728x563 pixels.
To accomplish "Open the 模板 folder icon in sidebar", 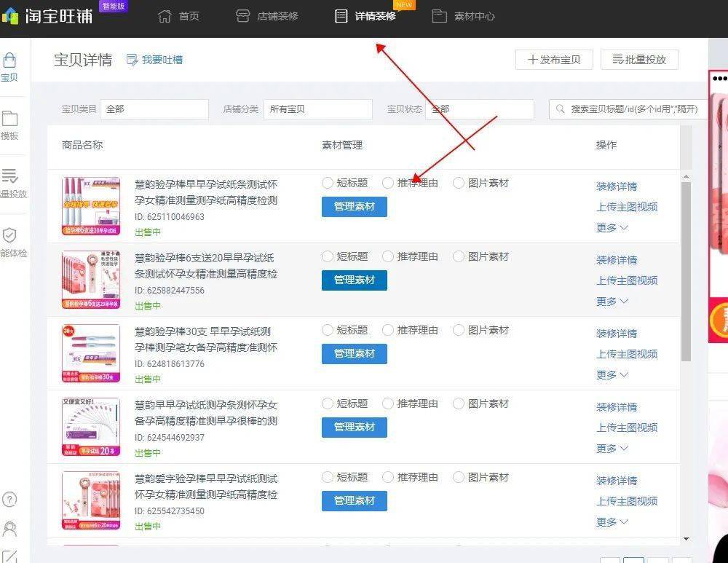I will click(x=9, y=119).
